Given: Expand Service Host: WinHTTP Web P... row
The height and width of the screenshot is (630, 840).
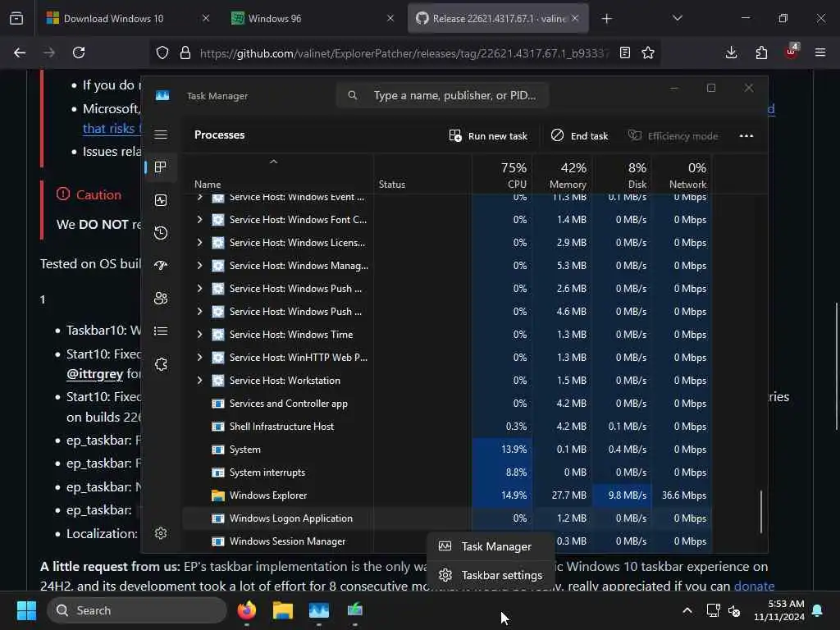Looking at the screenshot, I should coord(200,358).
